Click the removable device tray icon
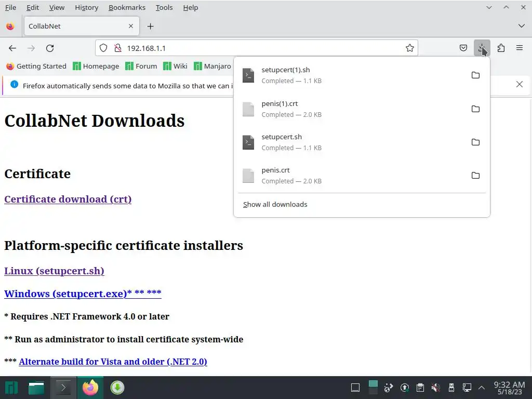Viewport: 532px width, 399px height. pos(451,388)
